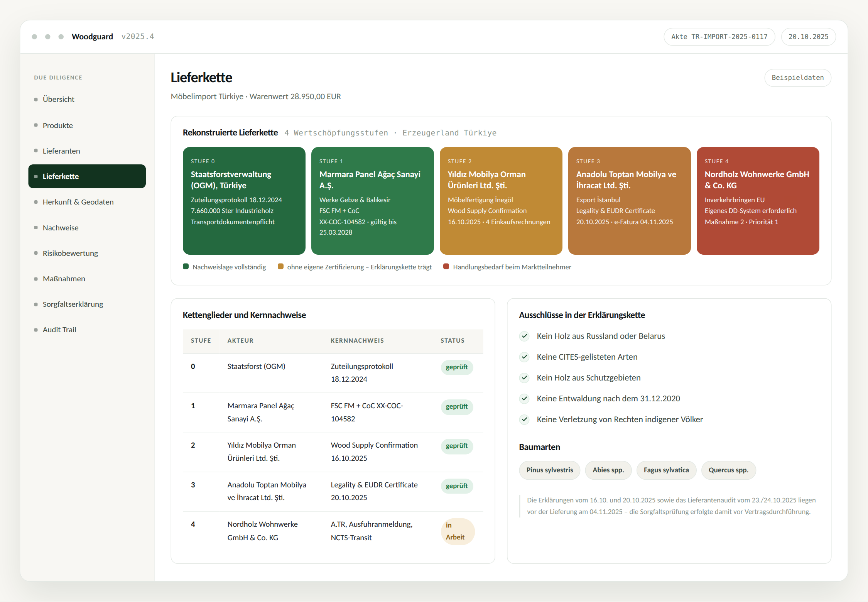868x602 pixels.
Task: Click the STUFE column header
Action: 201,341
